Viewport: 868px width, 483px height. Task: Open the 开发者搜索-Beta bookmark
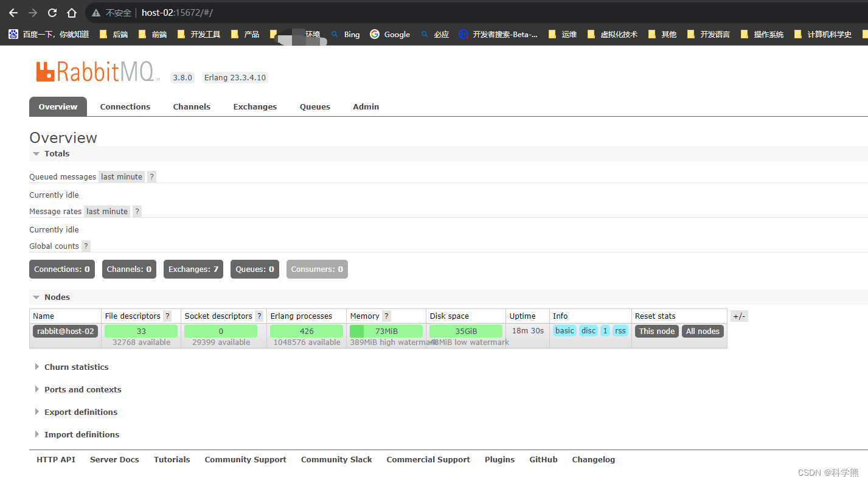click(498, 35)
